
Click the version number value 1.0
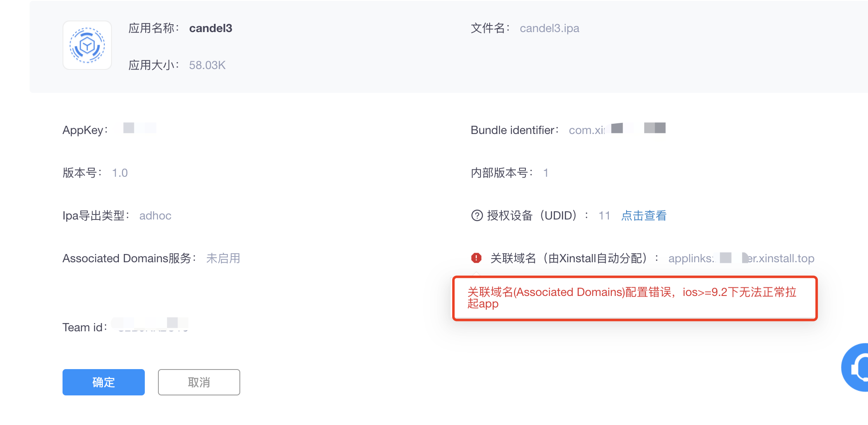pos(120,173)
